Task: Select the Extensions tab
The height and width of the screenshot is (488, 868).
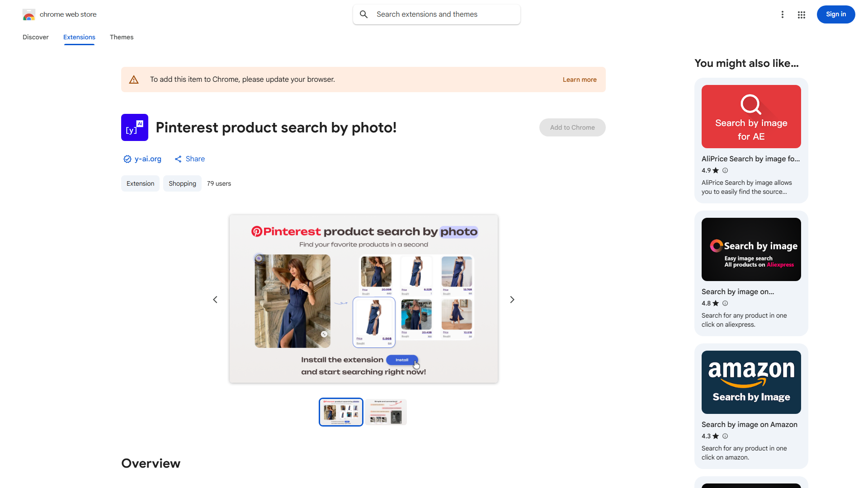Action: [x=79, y=37]
